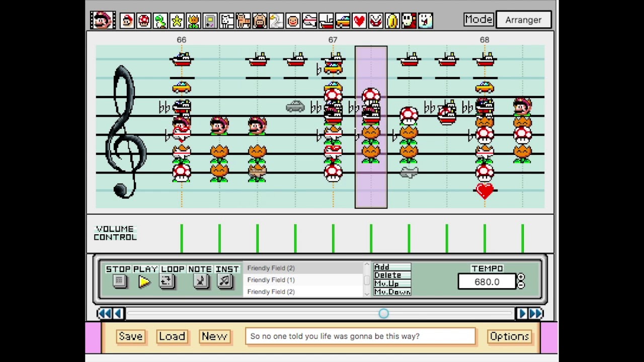Click Mv.Down to move song down
The height and width of the screenshot is (362, 644).
[392, 292]
